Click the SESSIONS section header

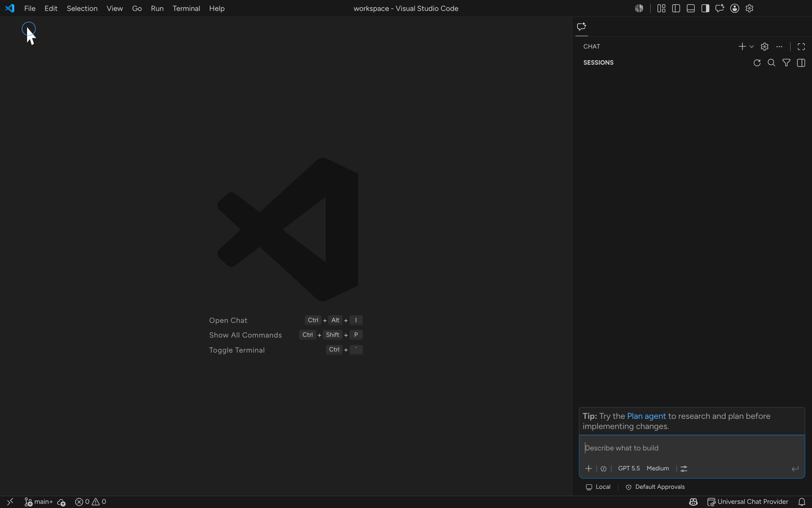[x=598, y=63]
